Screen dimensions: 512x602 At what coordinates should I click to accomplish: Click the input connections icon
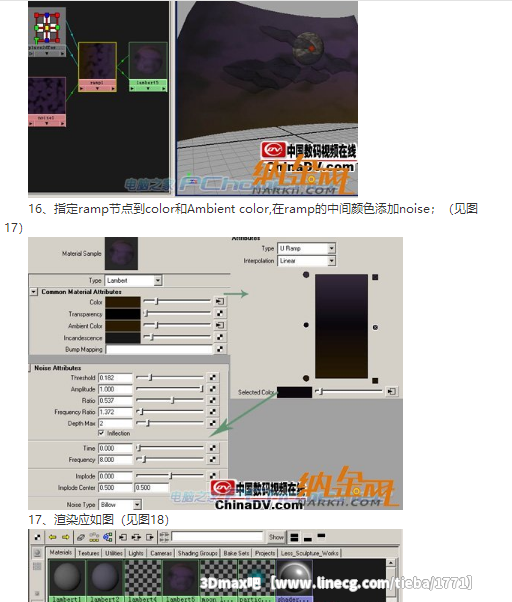point(123,537)
